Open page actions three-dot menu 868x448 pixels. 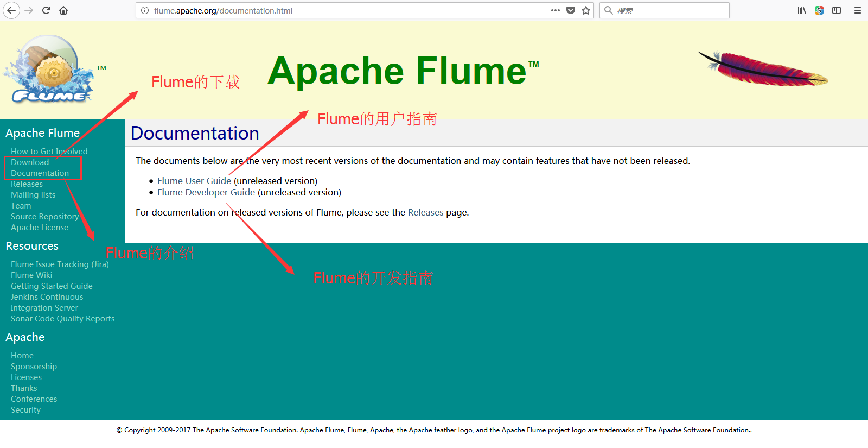[x=556, y=10]
